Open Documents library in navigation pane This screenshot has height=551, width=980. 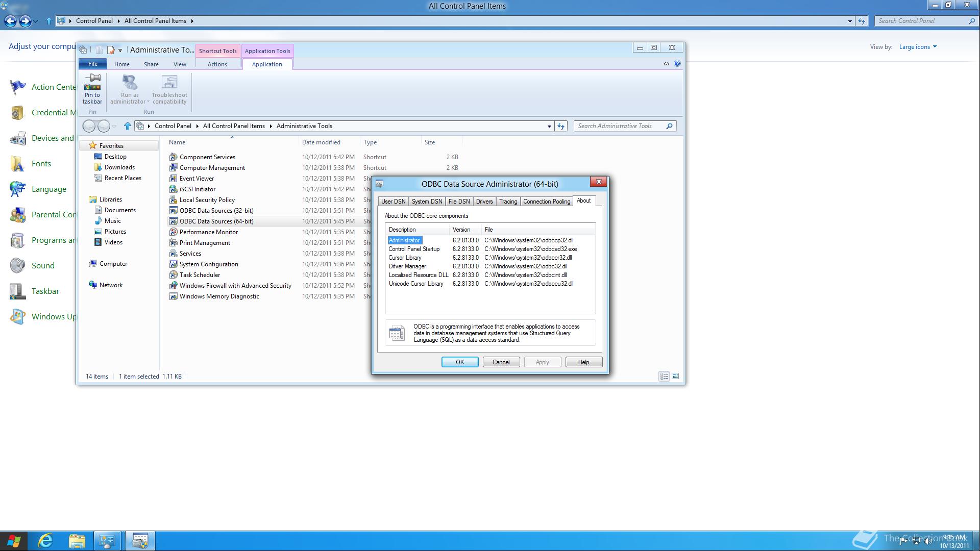pos(120,210)
